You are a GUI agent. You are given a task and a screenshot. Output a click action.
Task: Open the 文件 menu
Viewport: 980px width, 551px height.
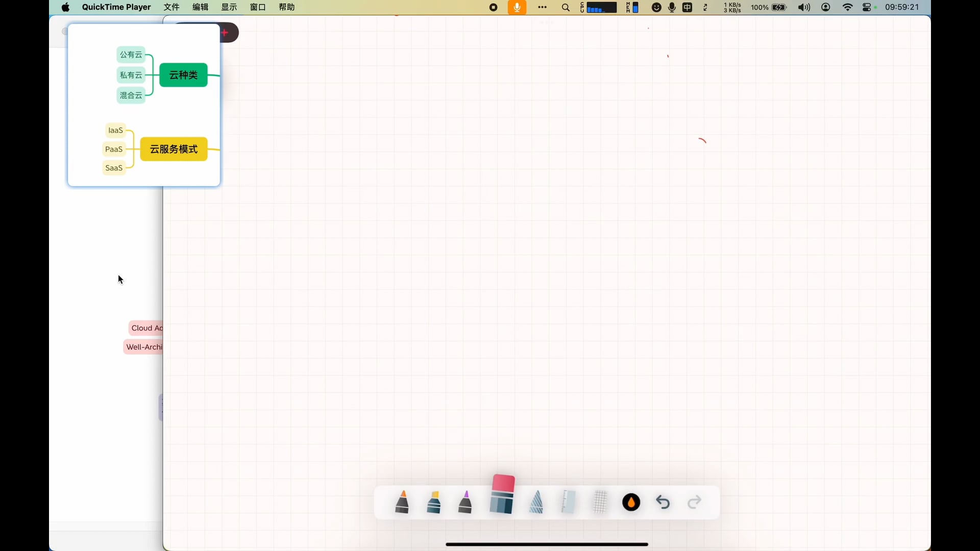[171, 7]
